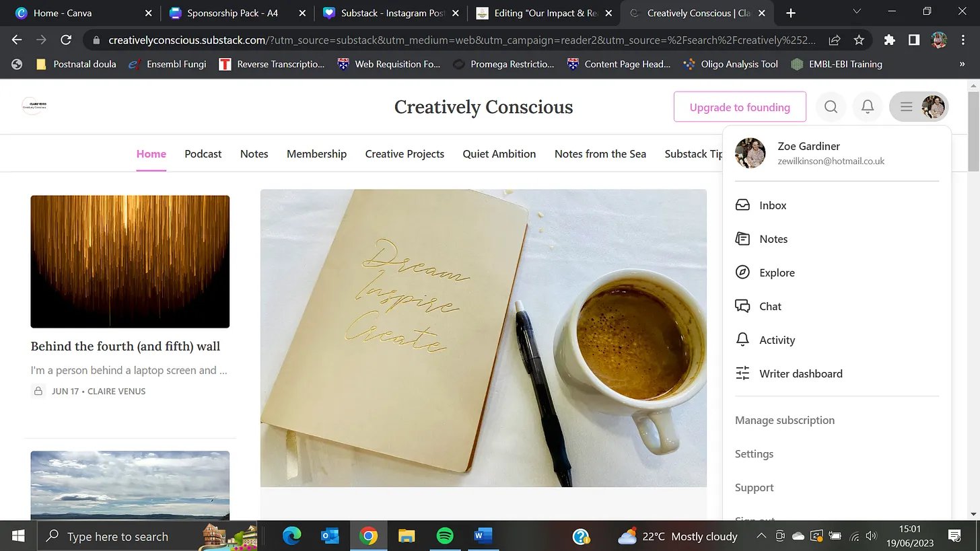Open a new browser tab
Image resolution: width=980 pixels, height=551 pixels.
coord(791,13)
